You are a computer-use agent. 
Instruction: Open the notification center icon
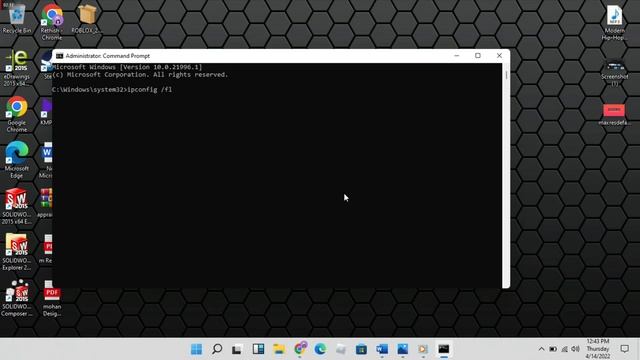[x=624, y=349]
